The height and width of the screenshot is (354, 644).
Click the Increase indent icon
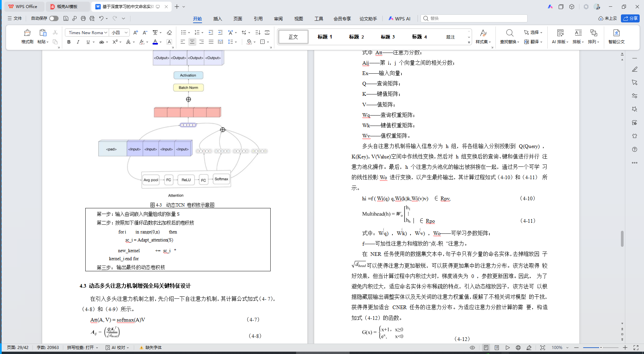click(220, 32)
